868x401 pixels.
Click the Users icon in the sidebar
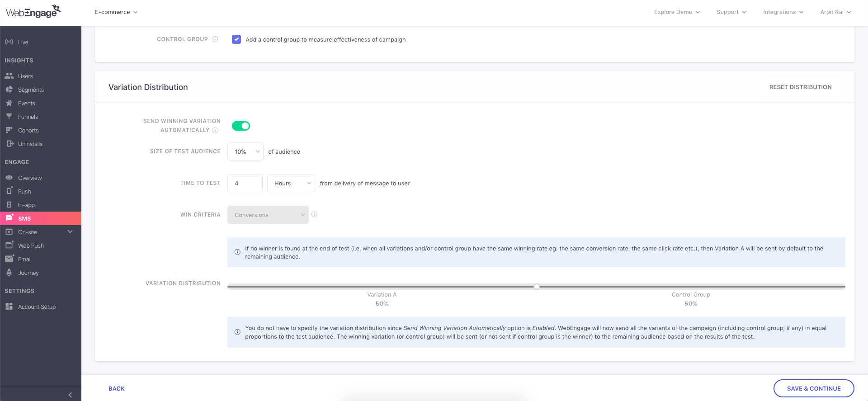pos(9,76)
